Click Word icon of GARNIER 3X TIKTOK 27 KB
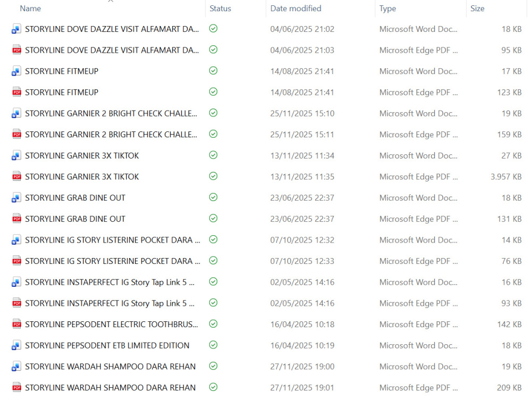The height and width of the screenshot is (399, 532). (x=16, y=155)
